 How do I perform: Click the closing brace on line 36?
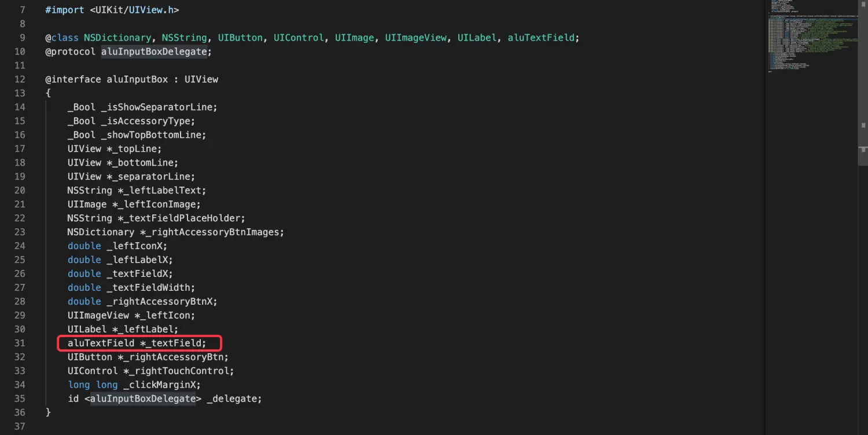click(x=48, y=413)
